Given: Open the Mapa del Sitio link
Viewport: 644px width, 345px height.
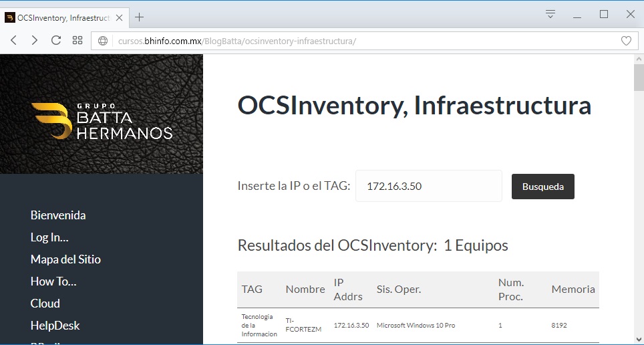Looking at the screenshot, I should [65, 259].
